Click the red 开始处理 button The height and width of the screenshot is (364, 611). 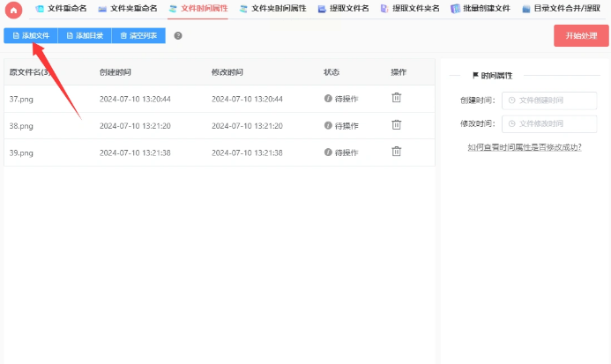point(581,36)
